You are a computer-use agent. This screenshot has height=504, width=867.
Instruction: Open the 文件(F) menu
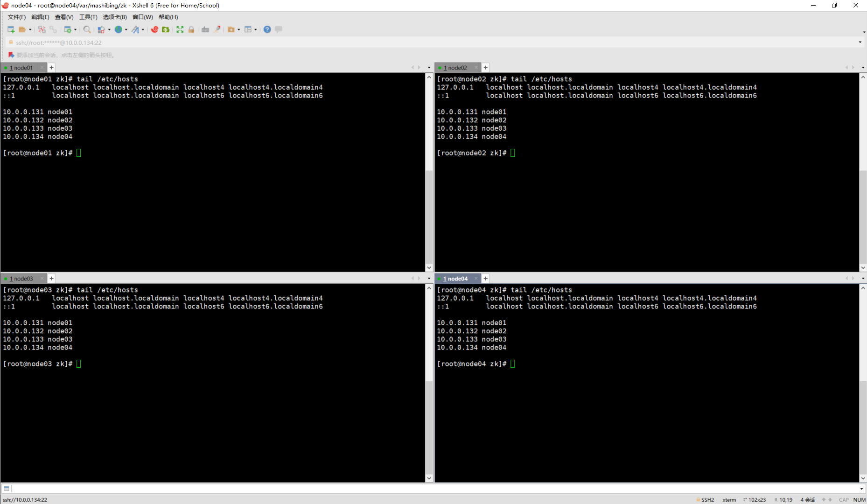coord(17,17)
